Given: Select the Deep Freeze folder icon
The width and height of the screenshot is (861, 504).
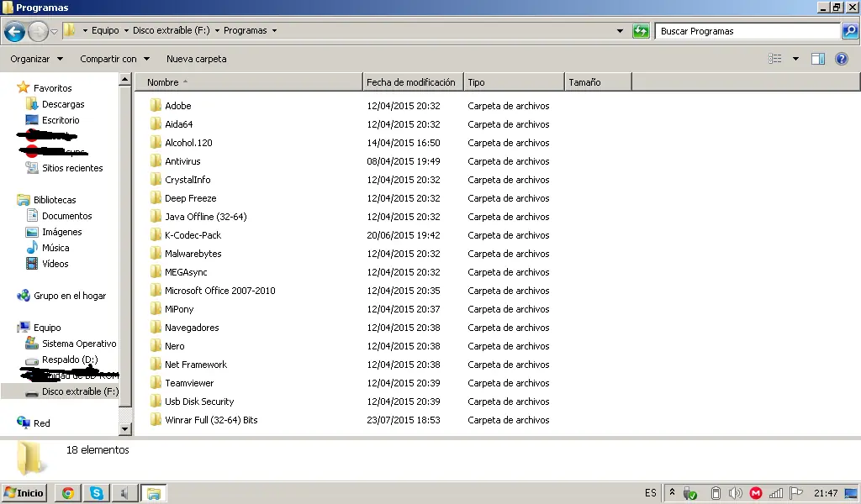Looking at the screenshot, I should click(x=156, y=198).
